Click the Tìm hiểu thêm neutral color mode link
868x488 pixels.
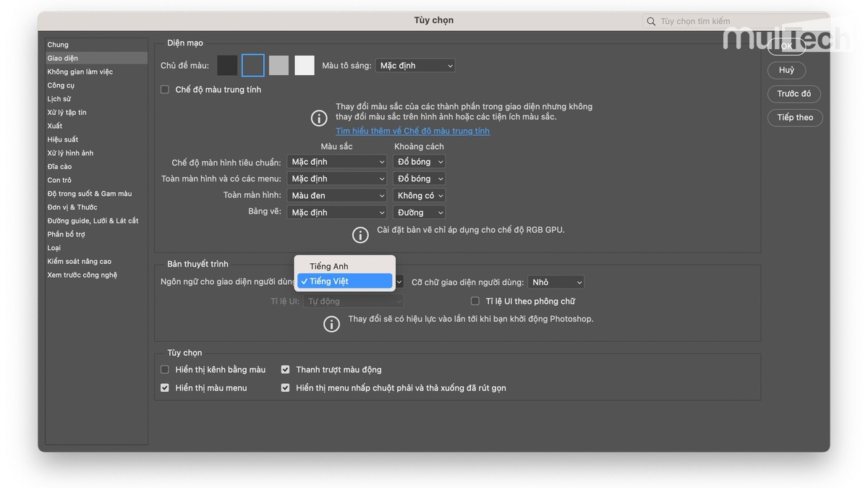click(412, 131)
